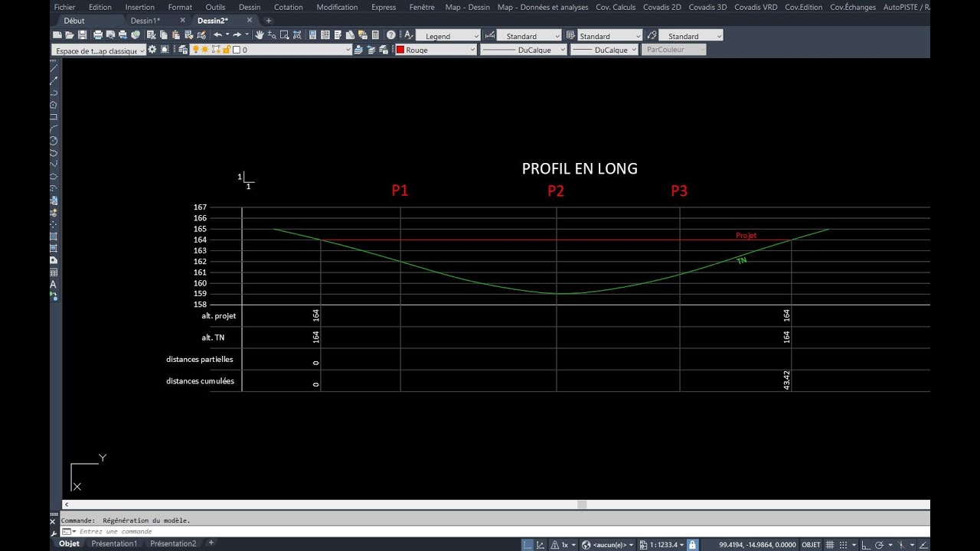Viewport: 980px width, 551px height.
Task: Click the red Rouge color swatch
Action: [x=400, y=50]
